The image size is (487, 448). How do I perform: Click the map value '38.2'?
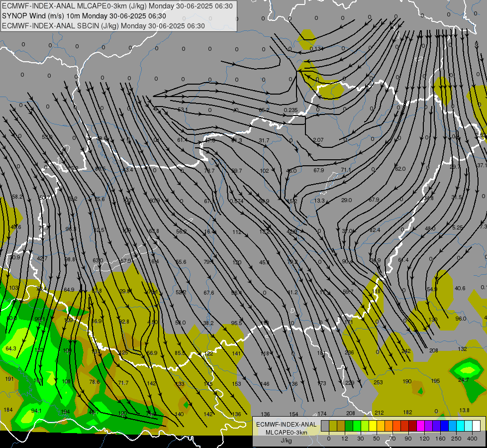[208, 323]
